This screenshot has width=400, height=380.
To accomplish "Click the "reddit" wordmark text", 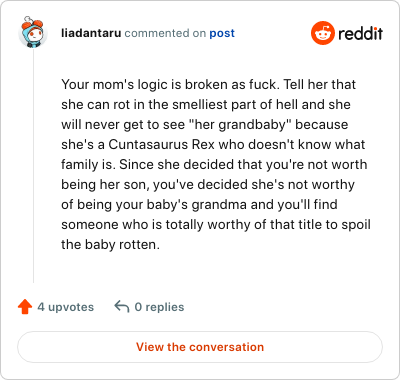I will coord(360,33).
